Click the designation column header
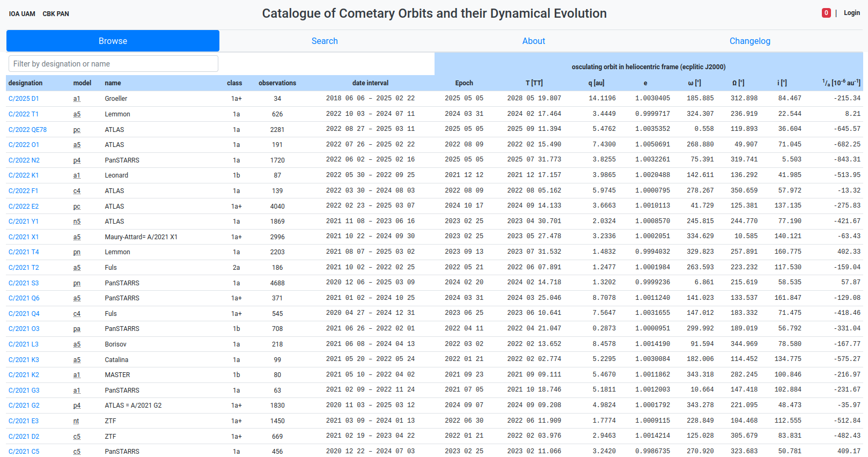The image size is (868, 457). tap(25, 83)
